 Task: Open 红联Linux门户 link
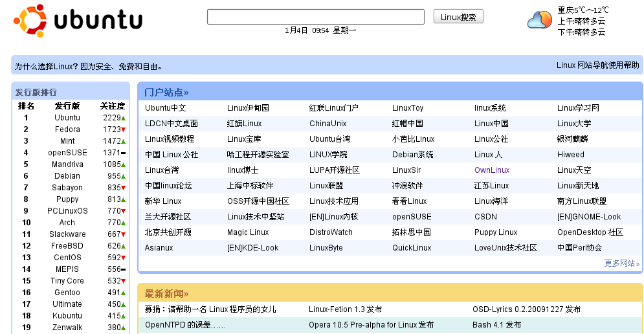click(x=333, y=108)
